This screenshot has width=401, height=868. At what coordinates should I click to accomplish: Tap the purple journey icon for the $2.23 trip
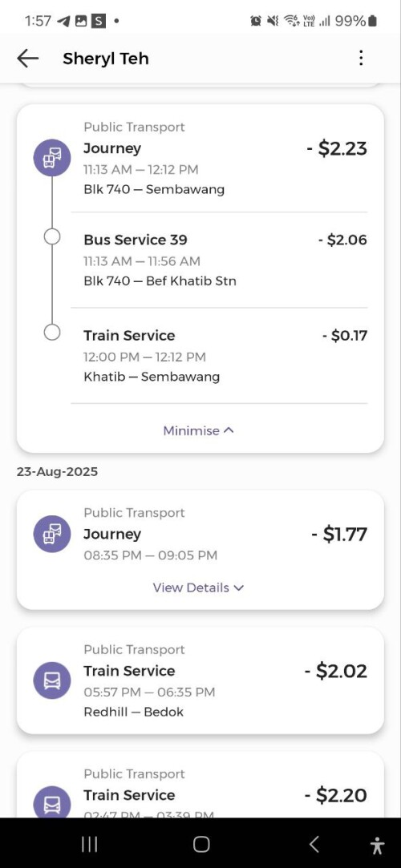(x=52, y=158)
